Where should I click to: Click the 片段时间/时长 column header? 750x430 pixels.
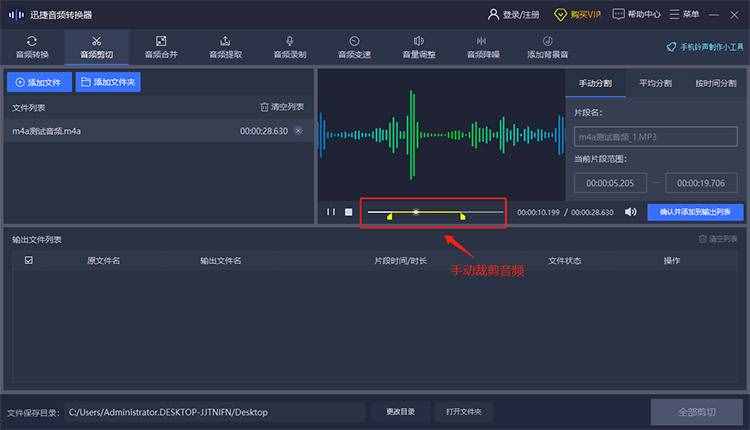400,261
